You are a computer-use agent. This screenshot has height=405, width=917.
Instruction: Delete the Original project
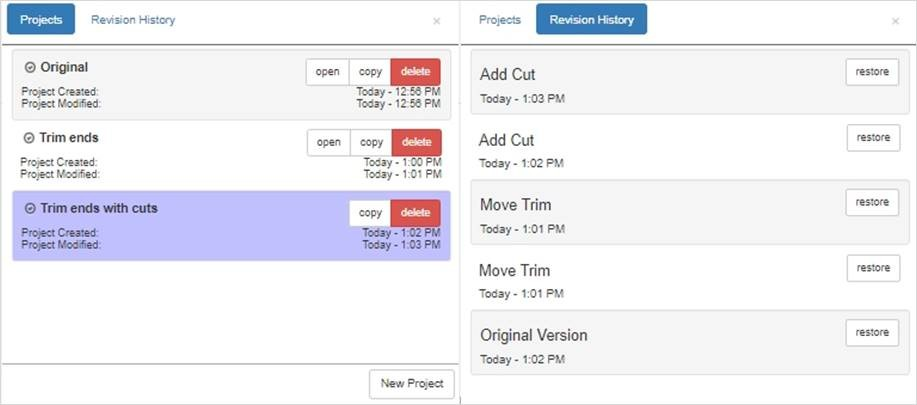pyautogui.click(x=416, y=72)
